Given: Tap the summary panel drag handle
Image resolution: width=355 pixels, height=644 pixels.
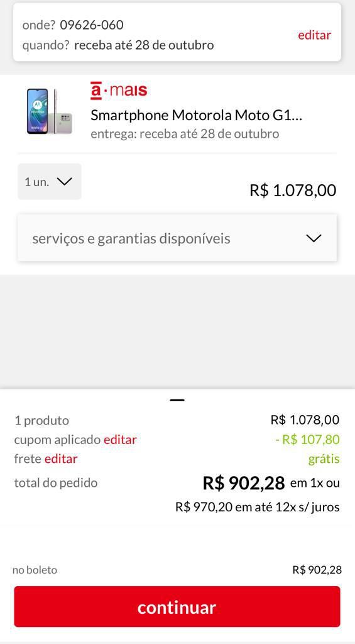Looking at the screenshot, I should click(177, 400).
